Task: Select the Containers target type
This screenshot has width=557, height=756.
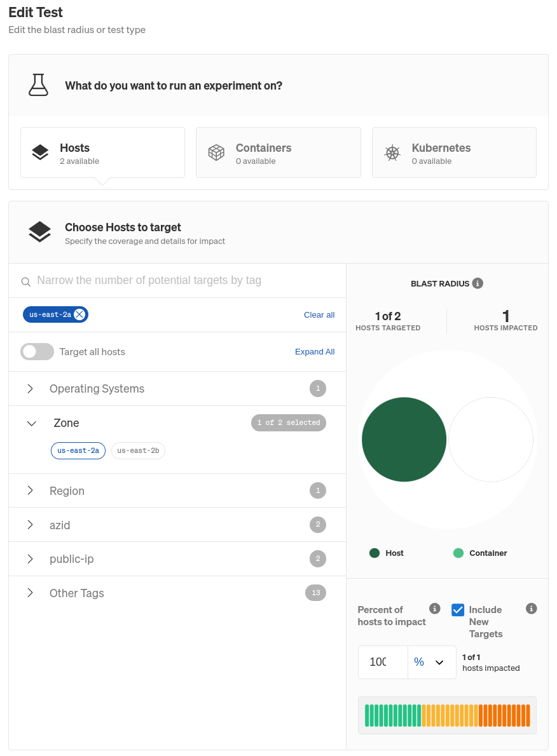Action: (x=278, y=152)
